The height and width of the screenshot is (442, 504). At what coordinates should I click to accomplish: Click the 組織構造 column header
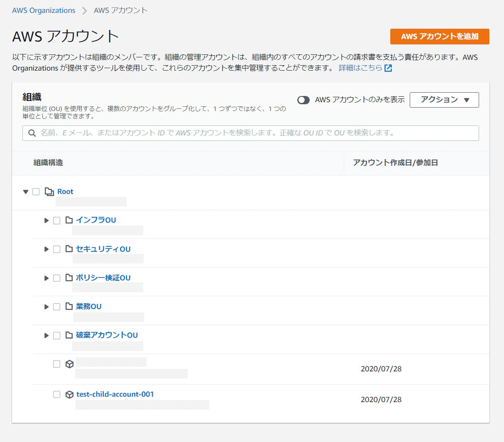[x=48, y=163]
